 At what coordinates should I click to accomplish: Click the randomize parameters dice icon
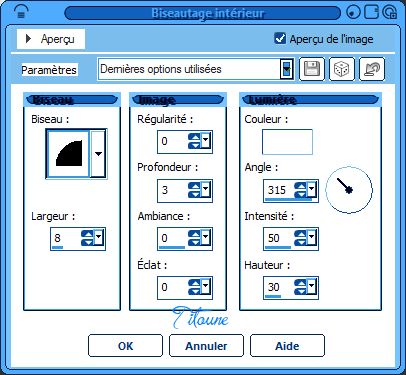coord(341,69)
